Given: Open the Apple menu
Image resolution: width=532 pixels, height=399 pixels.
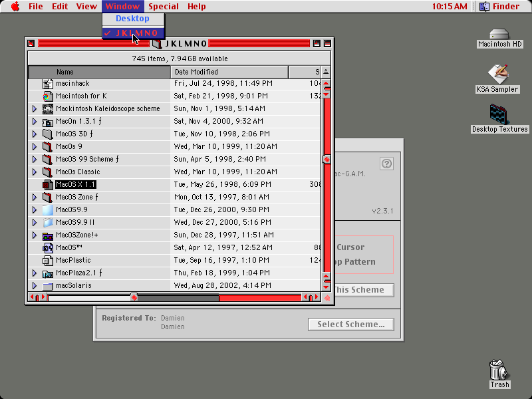Looking at the screenshot, I should [x=15, y=7].
